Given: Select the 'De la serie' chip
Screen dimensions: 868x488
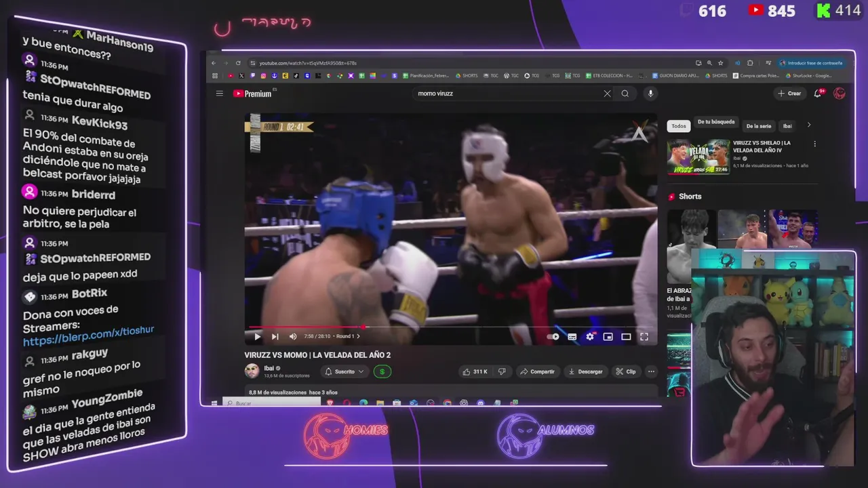Looking at the screenshot, I should point(759,126).
